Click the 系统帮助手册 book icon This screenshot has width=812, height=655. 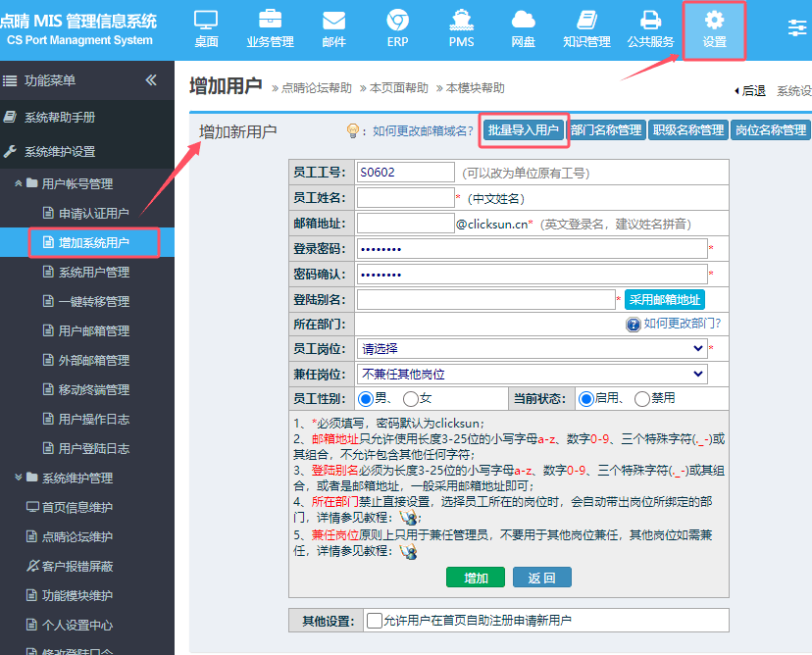(10, 117)
